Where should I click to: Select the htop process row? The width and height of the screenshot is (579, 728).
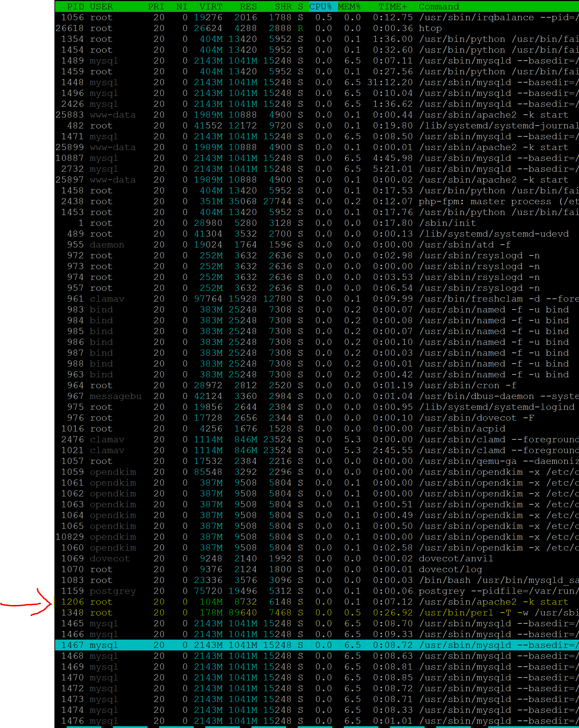(430, 28)
